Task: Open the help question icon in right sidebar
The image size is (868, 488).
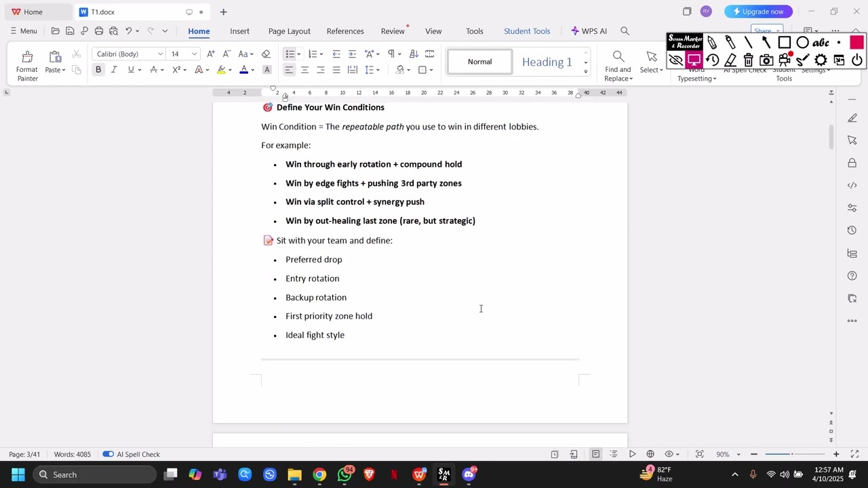Action: tap(852, 276)
